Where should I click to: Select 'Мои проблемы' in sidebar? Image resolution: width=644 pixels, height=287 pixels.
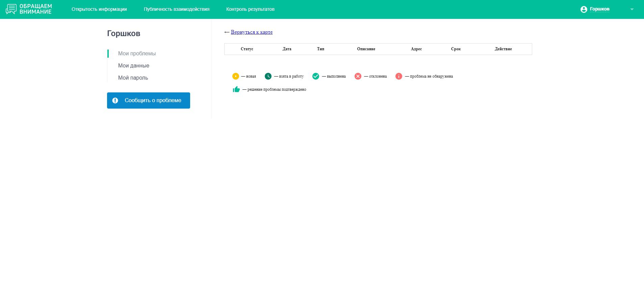pyautogui.click(x=137, y=53)
